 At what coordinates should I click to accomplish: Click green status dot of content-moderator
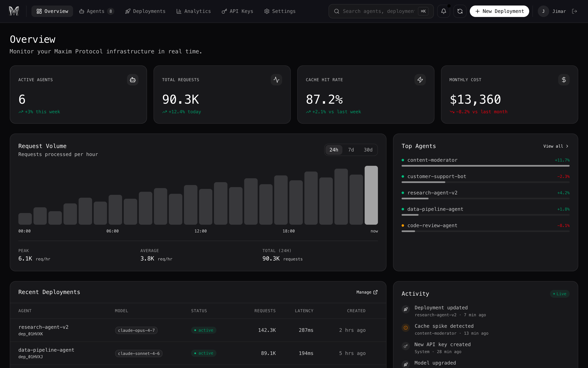[x=403, y=160]
